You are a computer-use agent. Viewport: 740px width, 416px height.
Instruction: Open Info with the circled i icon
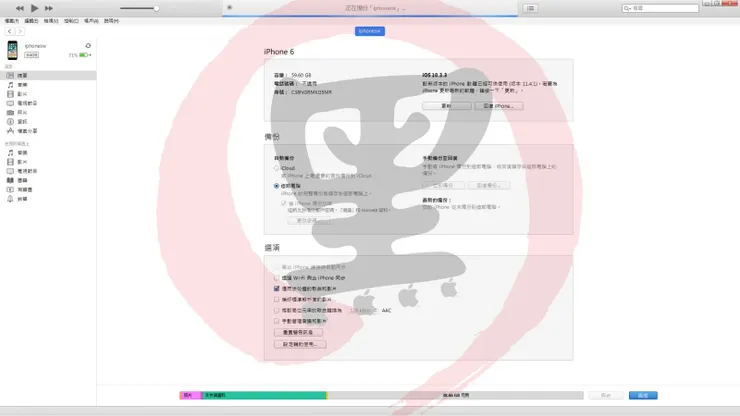[x=48, y=121]
